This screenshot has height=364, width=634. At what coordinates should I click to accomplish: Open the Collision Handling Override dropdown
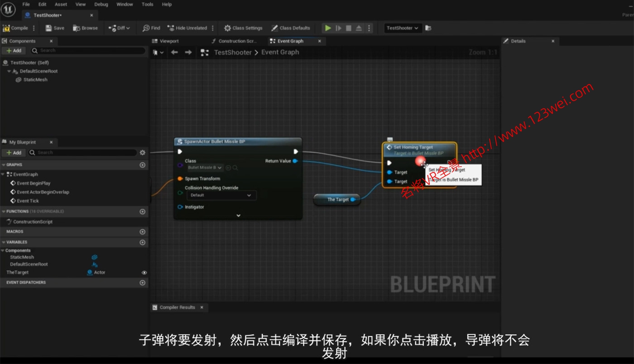[x=221, y=195]
